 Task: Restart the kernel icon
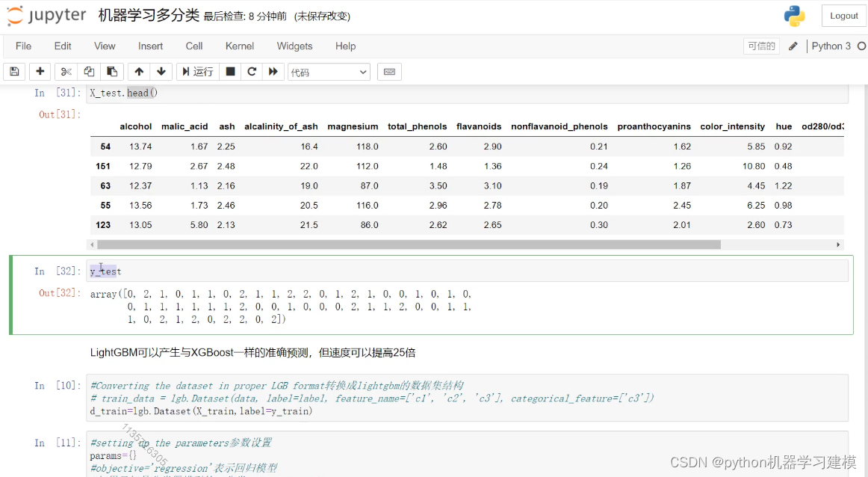(251, 72)
